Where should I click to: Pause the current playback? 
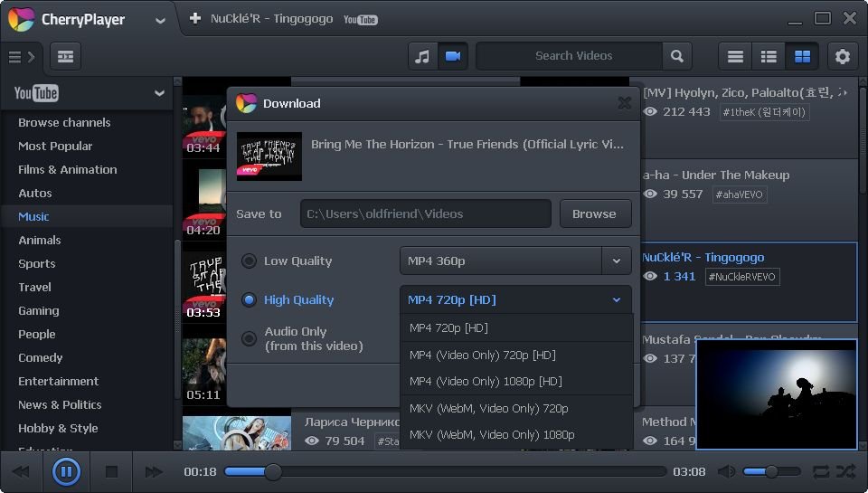pos(66,471)
